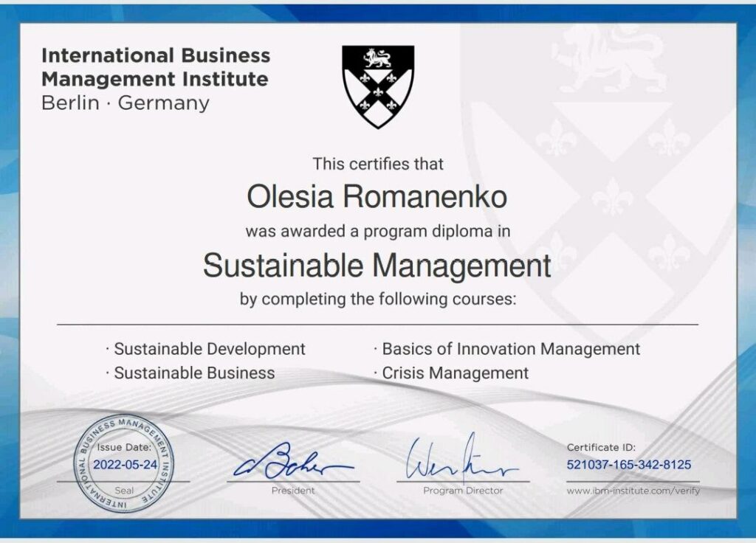Click the circular institute seal stamp

coord(123,464)
